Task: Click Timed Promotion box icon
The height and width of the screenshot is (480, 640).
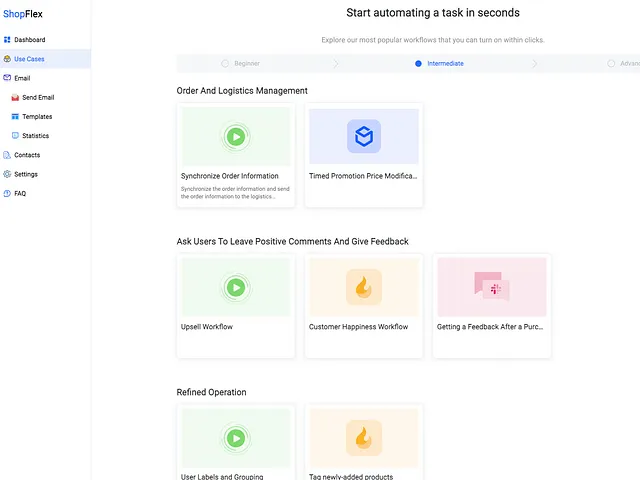Action: [364, 136]
